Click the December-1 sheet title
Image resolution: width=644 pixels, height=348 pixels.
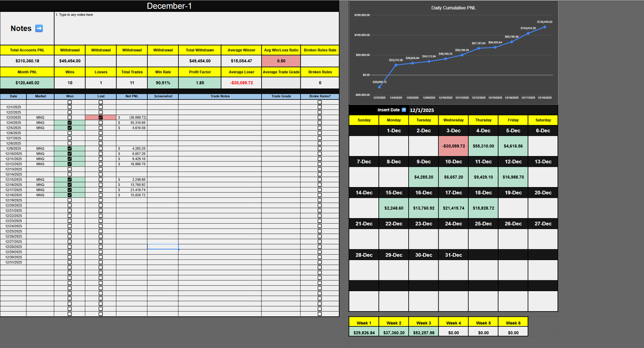tap(169, 6)
